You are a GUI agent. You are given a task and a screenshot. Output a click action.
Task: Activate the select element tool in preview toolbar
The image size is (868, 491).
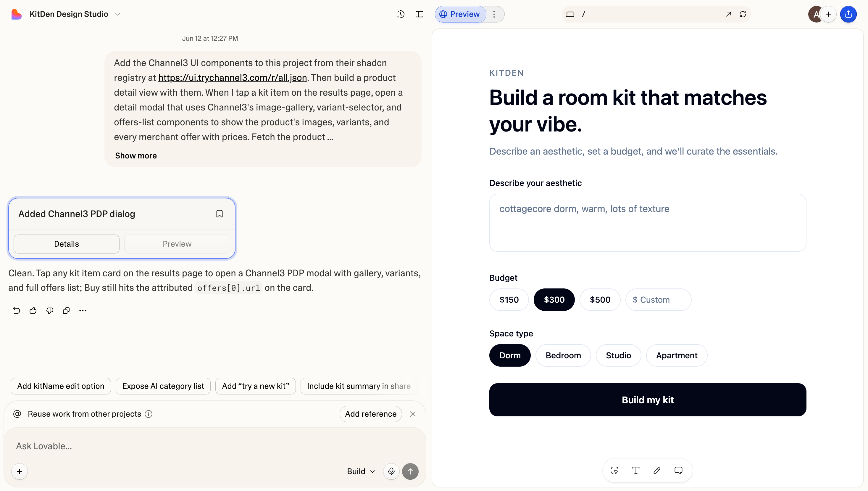[x=614, y=470]
